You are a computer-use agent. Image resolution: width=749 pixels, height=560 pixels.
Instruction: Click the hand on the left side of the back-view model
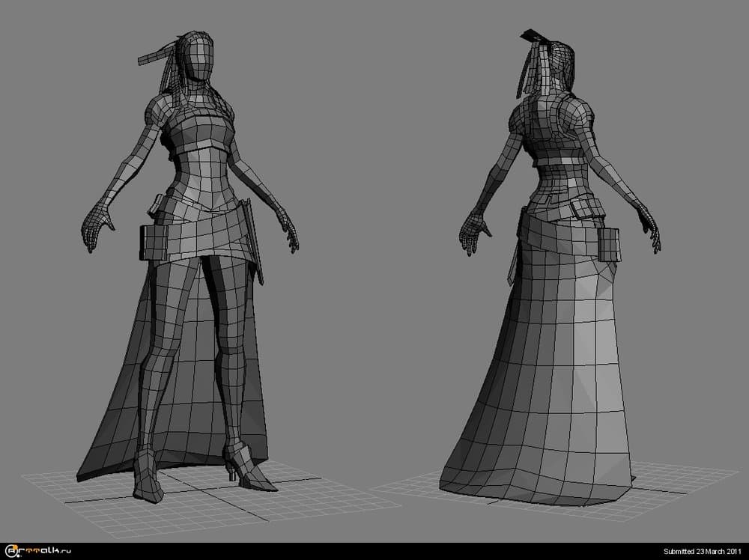(x=472, y=234)
